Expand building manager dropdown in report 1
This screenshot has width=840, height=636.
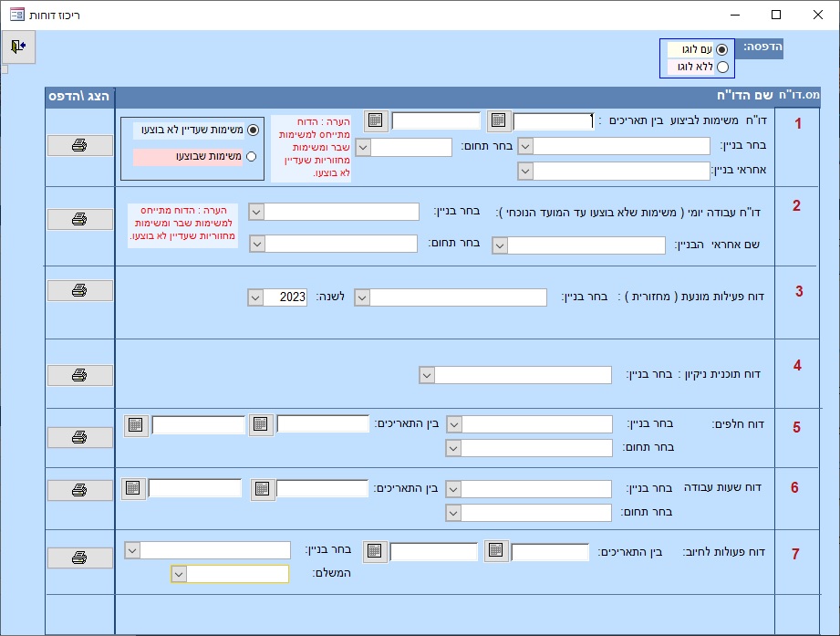click(525, 171)
